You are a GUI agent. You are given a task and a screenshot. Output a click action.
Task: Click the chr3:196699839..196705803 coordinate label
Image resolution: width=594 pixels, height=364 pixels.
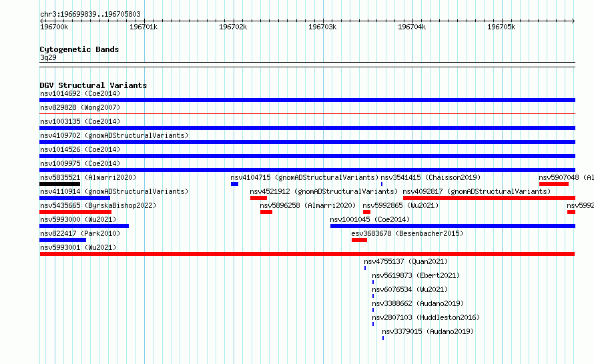90,14
